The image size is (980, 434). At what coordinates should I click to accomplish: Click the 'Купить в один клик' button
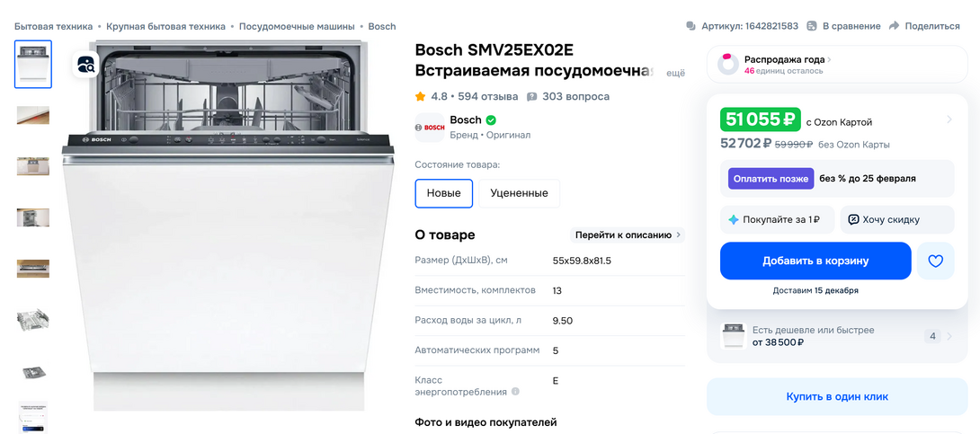(x=836, y=396)
